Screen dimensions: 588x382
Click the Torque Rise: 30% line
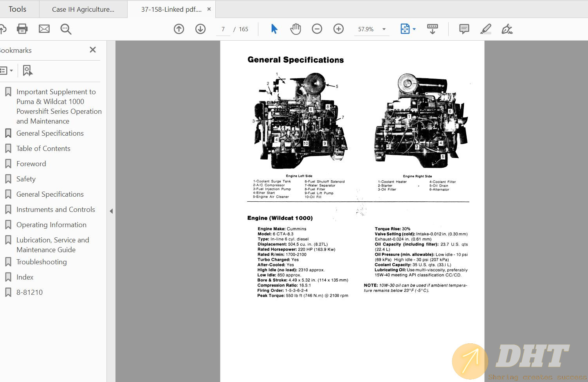point(393,229)
